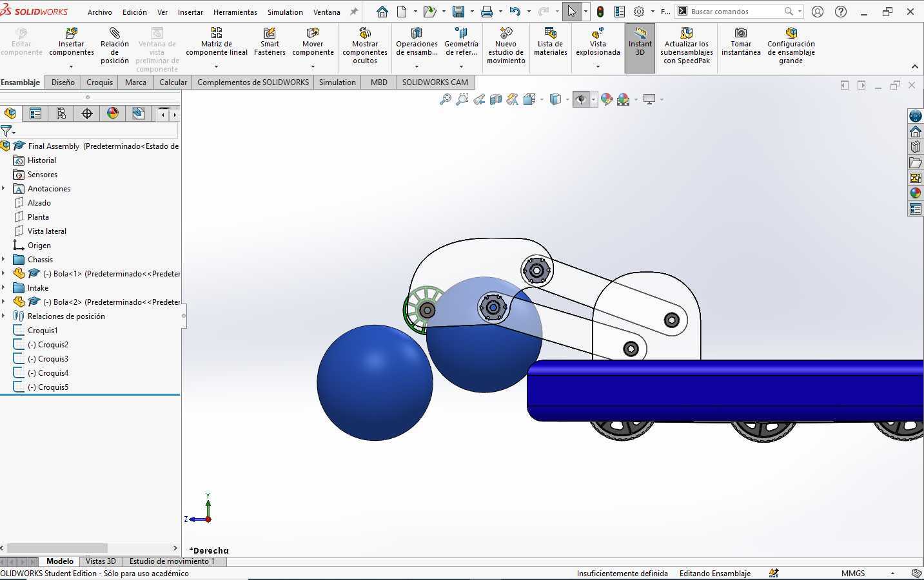This screenshot has height=580, width=924.
Task: Open dropdown beside hide/show items eye
Action: (x=593, y=99)
